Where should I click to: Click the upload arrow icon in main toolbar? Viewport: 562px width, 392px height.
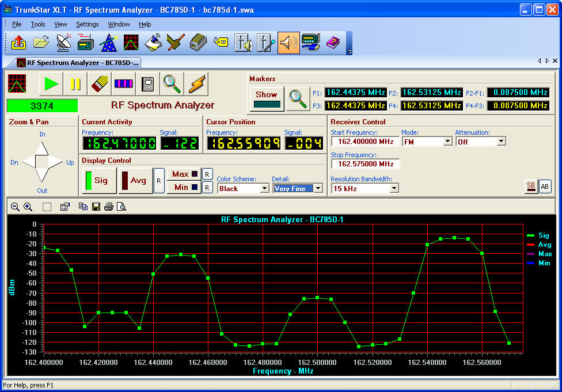click(18, 43)
